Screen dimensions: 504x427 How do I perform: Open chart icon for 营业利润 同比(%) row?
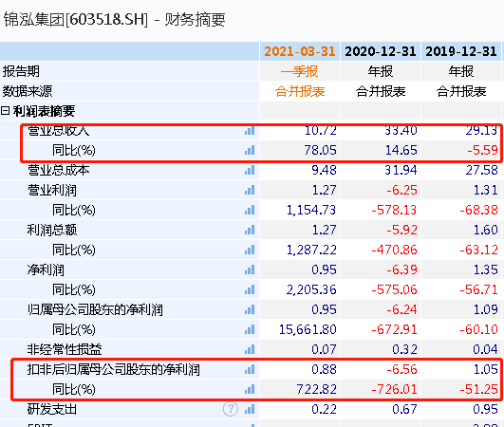(250, 210)
